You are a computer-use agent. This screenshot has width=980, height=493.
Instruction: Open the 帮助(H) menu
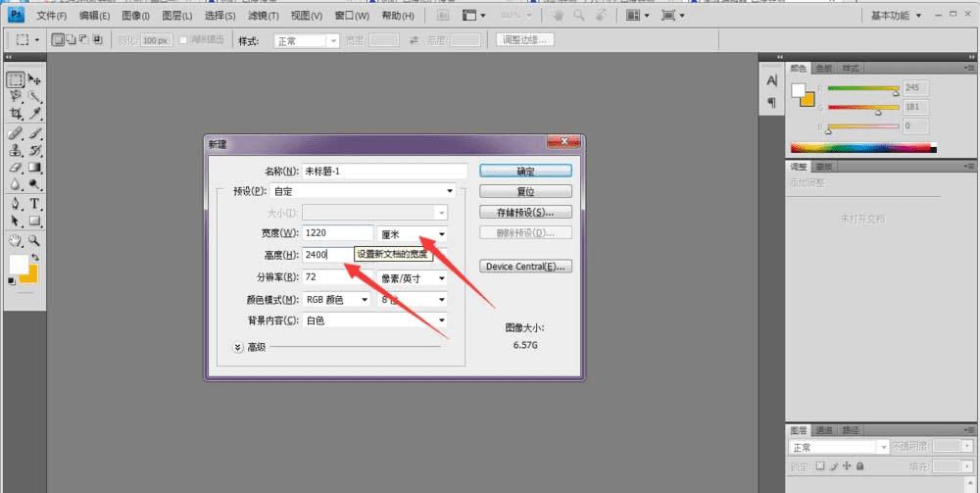(398, 16)
